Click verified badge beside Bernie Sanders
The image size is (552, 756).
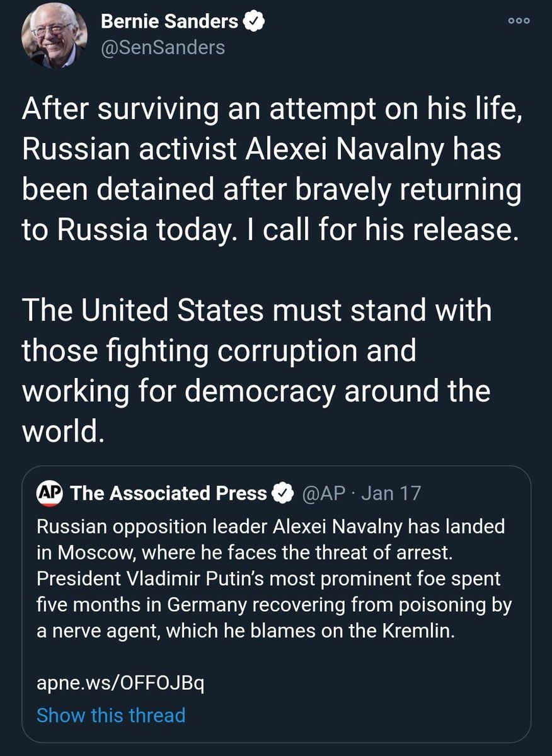(254, 22)
